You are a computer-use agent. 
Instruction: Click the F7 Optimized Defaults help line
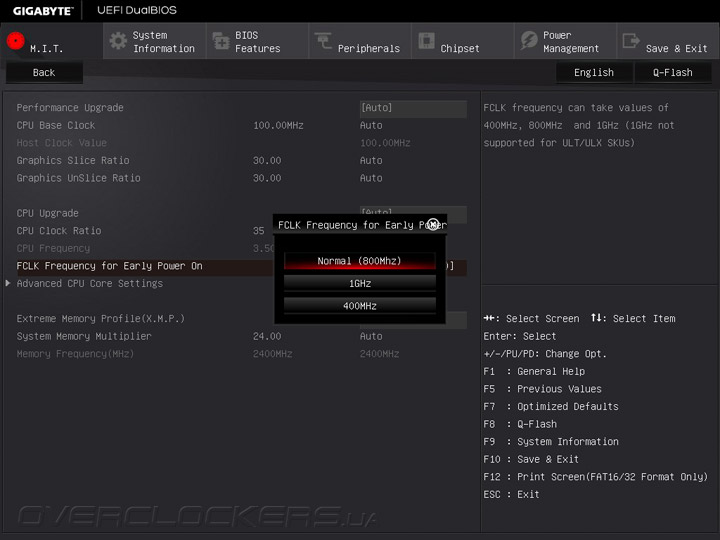pos(551,406)
